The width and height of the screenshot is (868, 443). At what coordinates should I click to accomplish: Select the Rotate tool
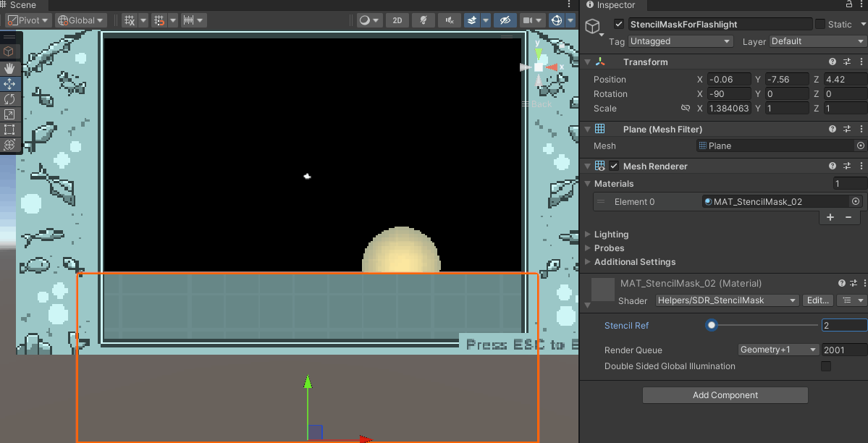9,99
